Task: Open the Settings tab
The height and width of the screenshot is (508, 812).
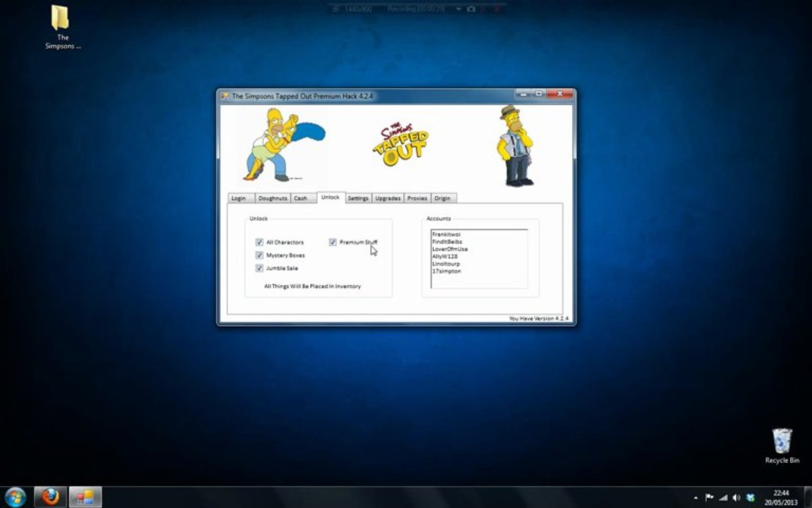Action: click(358, 198)
